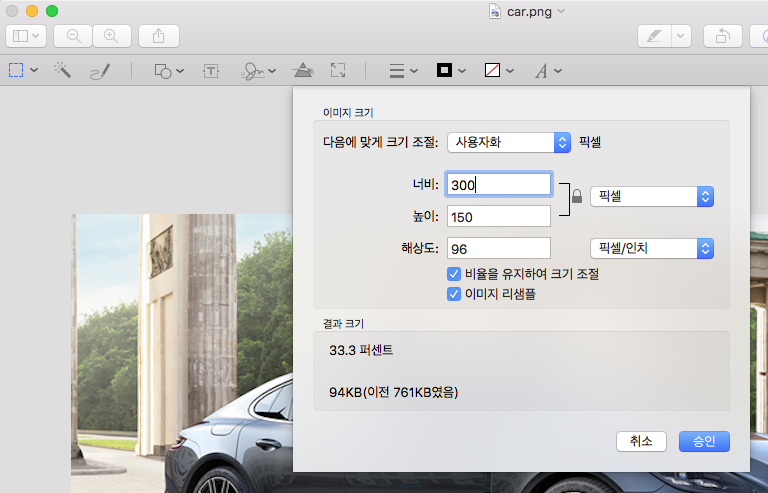Viewport: 768px width, 493px height.
Task: Open the 픽셀 unit dropdown
Action: click(x=652, y=196)
